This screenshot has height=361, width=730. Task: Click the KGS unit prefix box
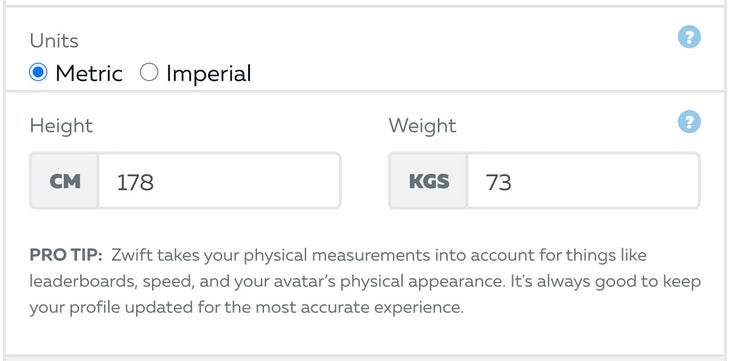click(x=429, y=181)
